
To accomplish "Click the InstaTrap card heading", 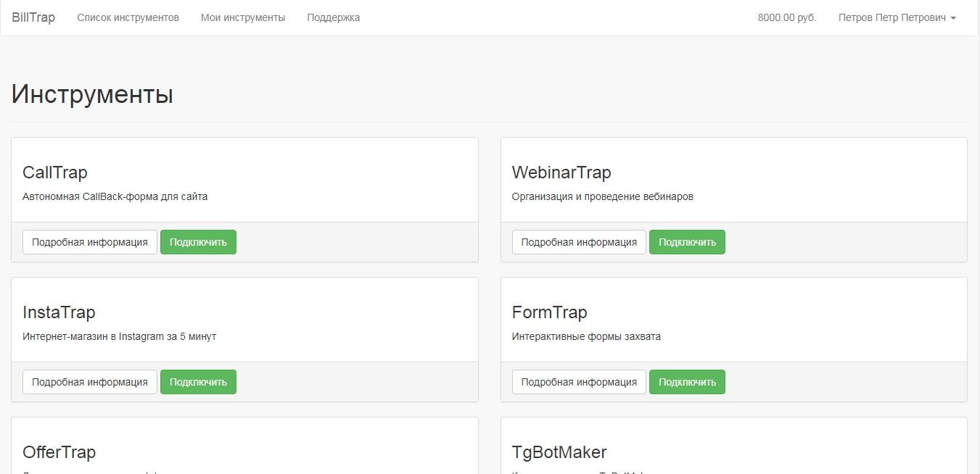I will pyautogui.click(x=59, y=312).
